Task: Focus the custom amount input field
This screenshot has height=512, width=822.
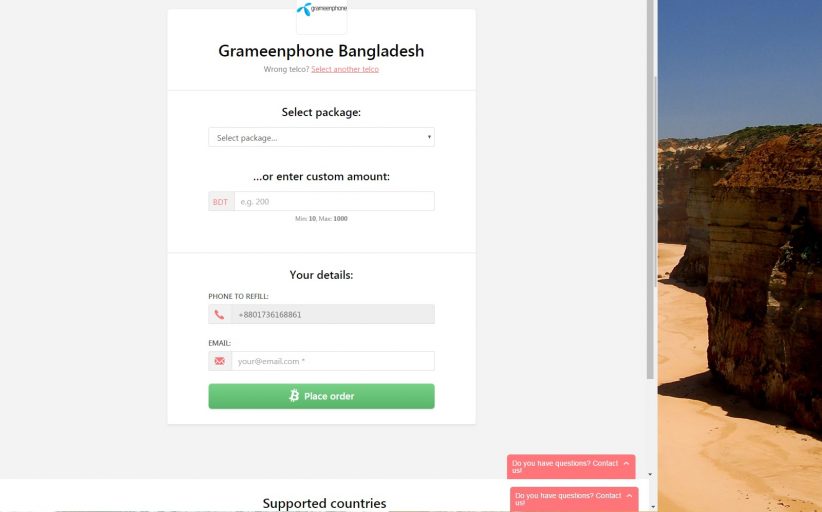Action: coord(333,202)
